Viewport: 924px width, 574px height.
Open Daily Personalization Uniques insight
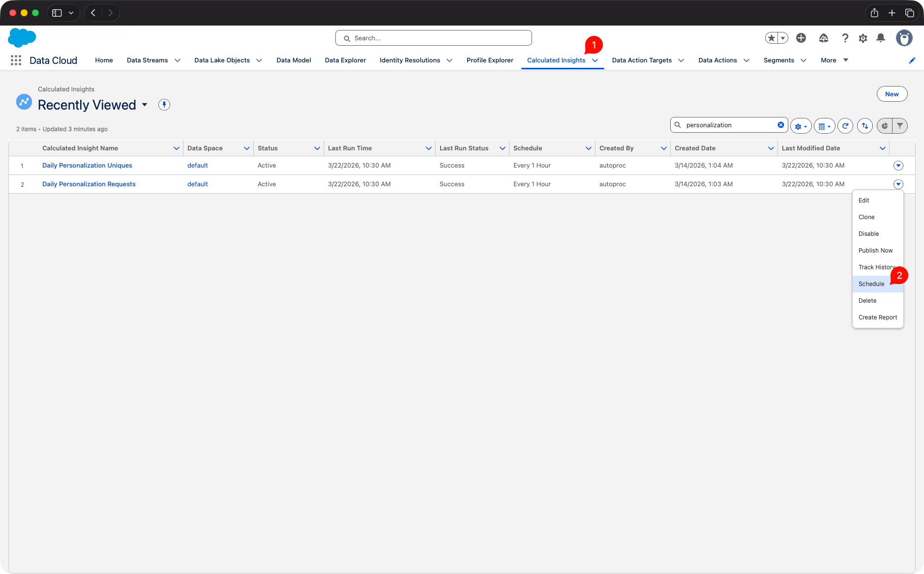click(87, 165)
